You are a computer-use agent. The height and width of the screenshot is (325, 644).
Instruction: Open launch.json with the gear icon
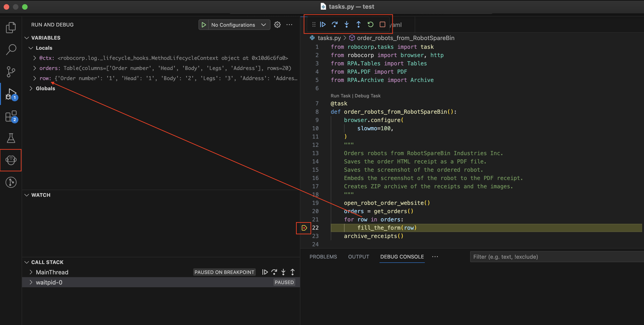277,25
